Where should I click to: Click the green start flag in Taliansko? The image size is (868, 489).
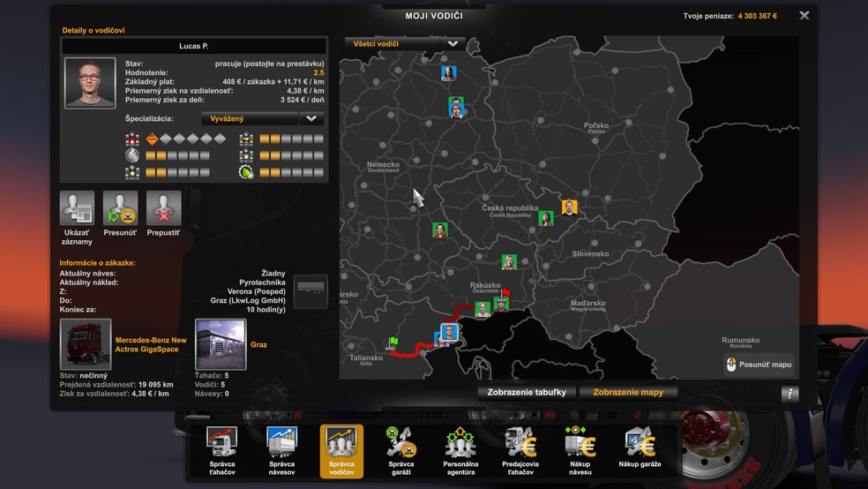click(x=393, y=342)
